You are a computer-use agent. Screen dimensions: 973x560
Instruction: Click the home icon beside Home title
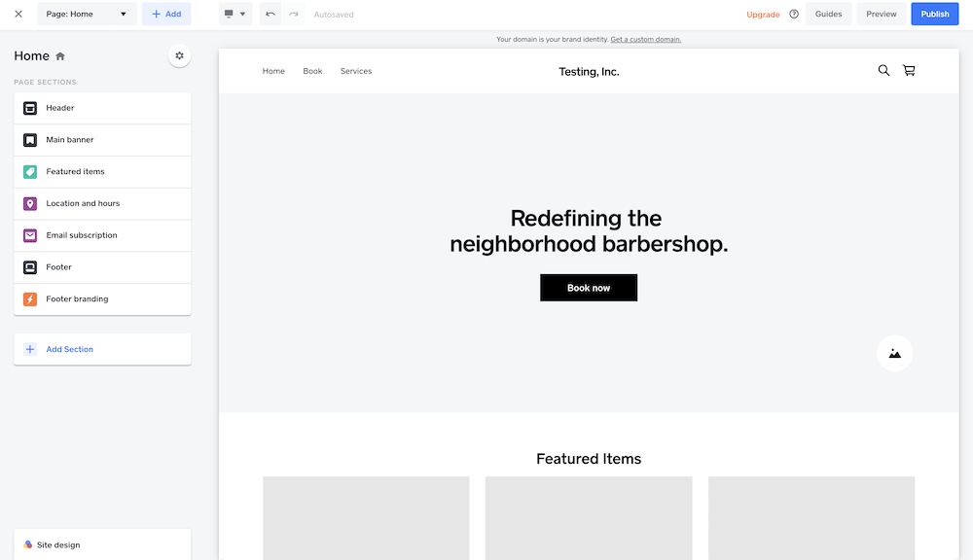point(60,56)
